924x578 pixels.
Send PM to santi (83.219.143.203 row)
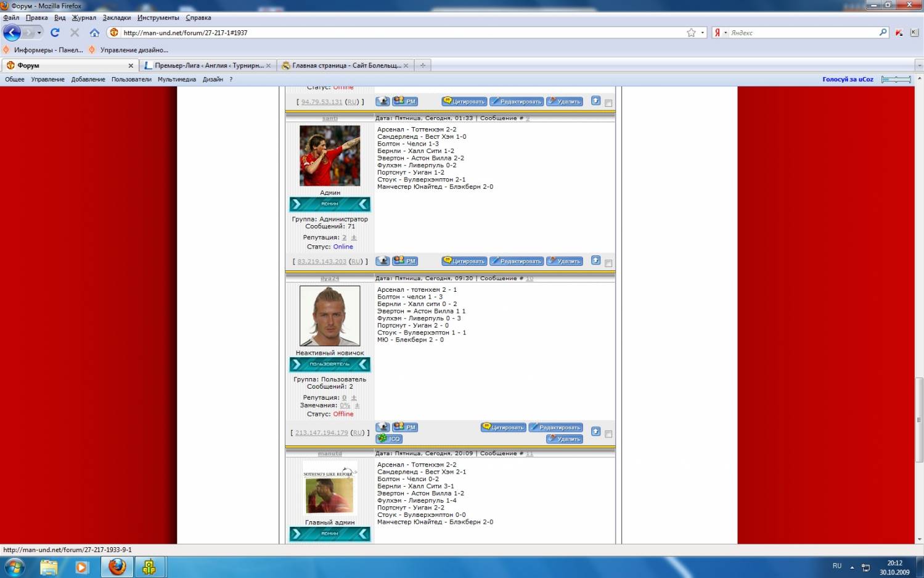click(405, 261)
